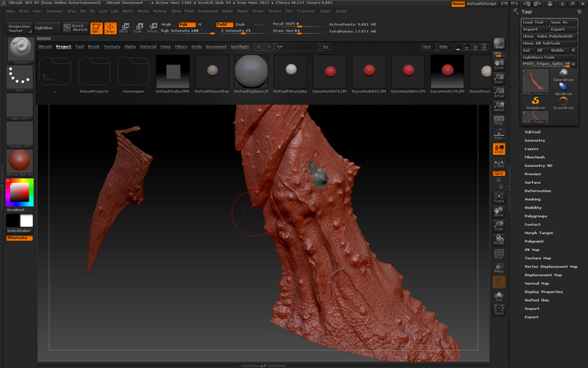Click the GoZ button

[527, 50]
